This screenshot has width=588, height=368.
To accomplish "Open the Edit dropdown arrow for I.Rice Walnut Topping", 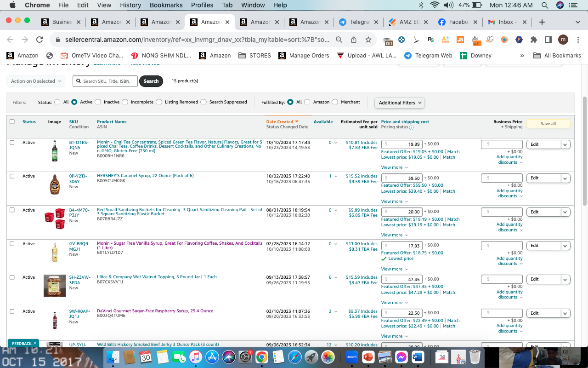I will pos(565,279).
